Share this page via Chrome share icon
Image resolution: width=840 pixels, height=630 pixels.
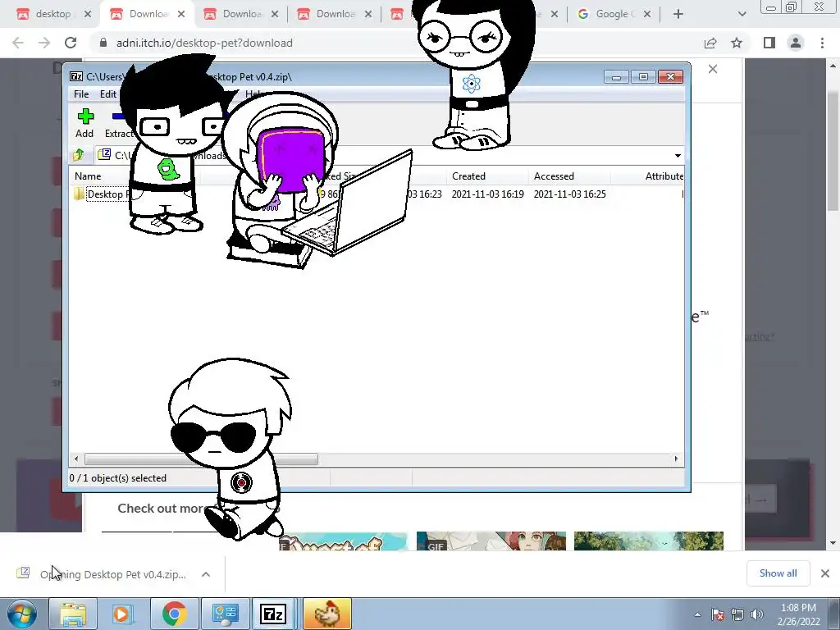point(710,43)
